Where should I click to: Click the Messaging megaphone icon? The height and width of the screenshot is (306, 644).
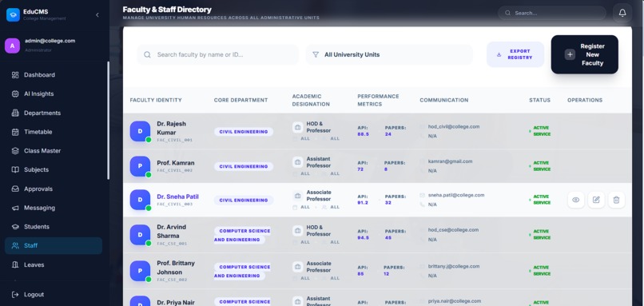point(15,208)
